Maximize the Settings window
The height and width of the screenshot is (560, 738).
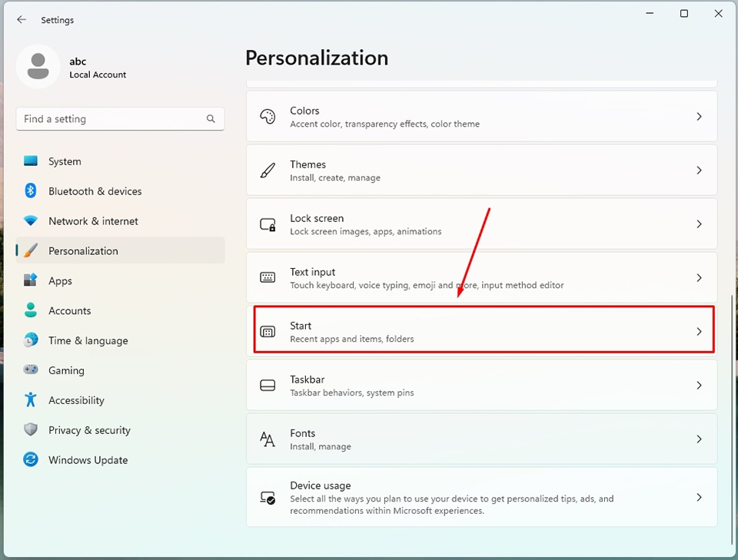[x=684, y=14]
